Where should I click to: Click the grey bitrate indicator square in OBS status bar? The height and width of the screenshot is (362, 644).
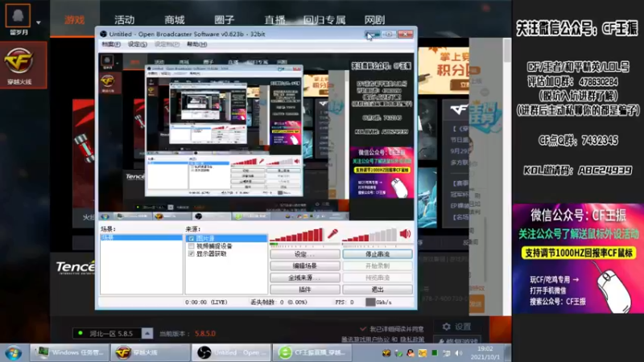point(370,302)
